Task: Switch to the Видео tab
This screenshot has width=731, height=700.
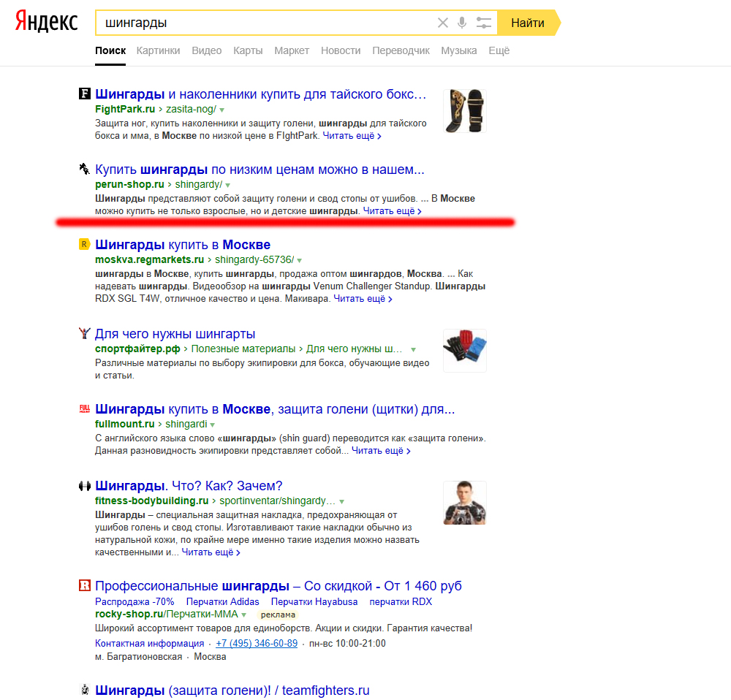Action: pos(207,50)
